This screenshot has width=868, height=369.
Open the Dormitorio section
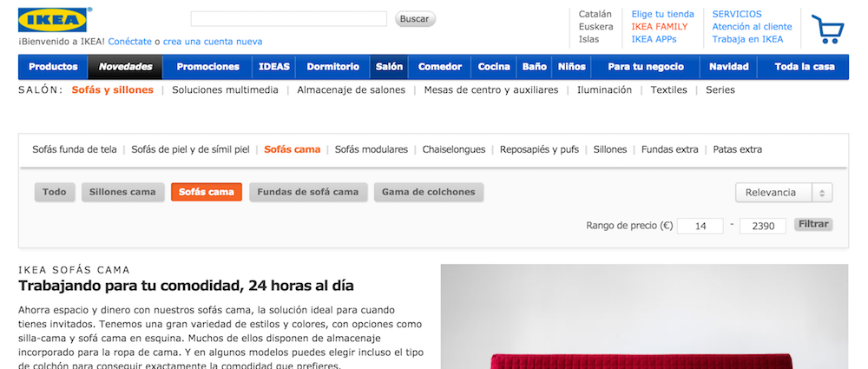[332, 67]
